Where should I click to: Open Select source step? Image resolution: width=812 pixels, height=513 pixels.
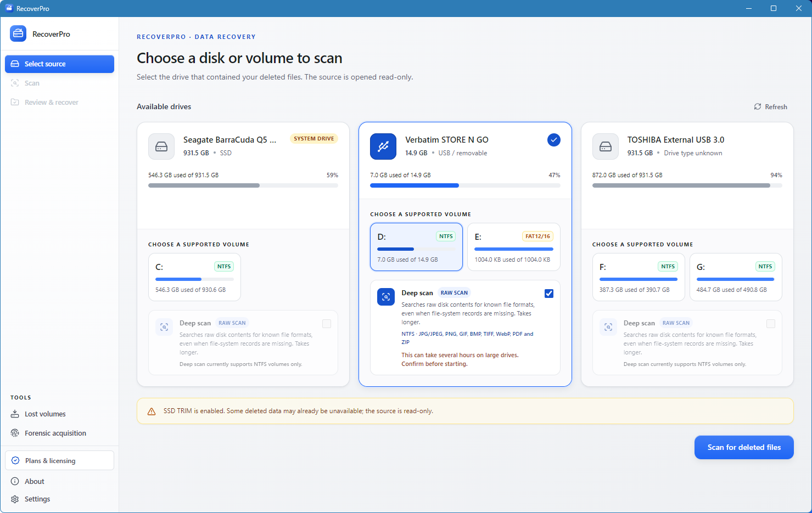[59, 64]
